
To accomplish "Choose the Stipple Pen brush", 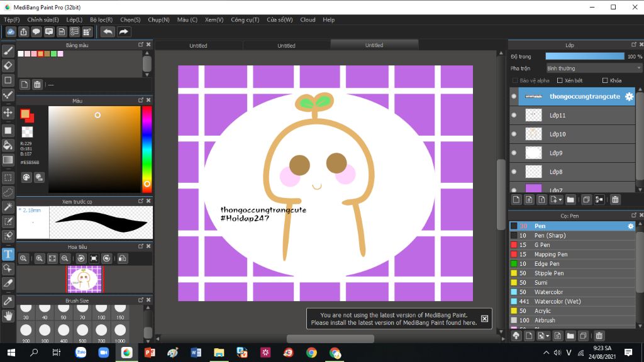I will pyautogui.click(x=572, y=273).
